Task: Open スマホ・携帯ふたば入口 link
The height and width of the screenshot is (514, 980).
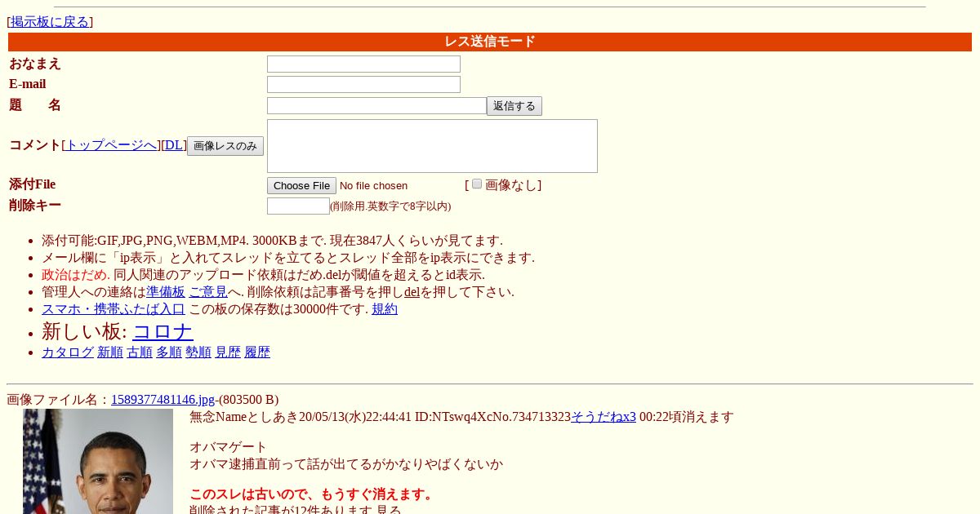Action: [x=114, y=309]
